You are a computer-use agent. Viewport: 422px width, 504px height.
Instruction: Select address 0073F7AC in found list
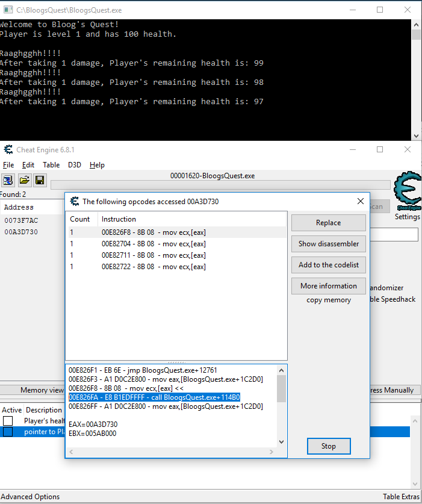point(21,220)
